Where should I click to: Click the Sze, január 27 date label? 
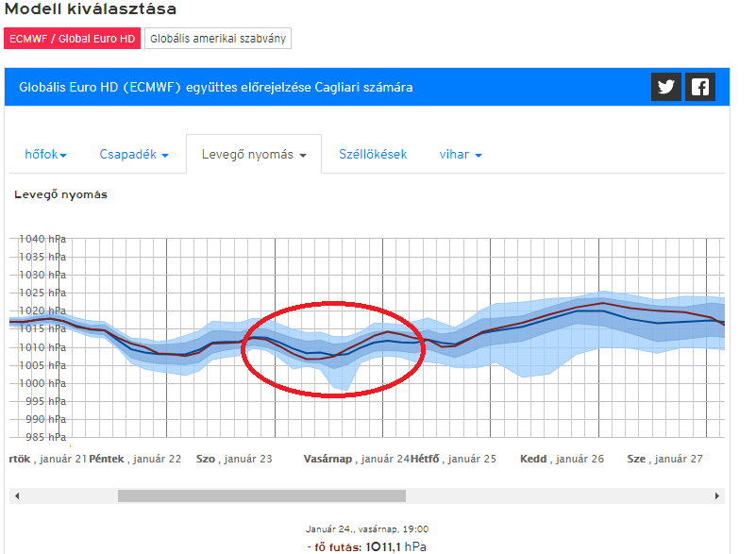665,459
